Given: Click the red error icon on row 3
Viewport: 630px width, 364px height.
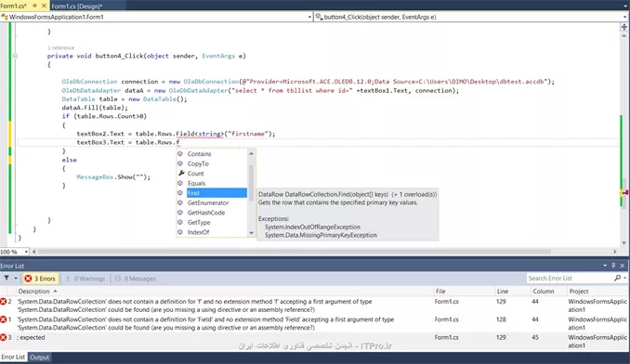Looking at the screenshot, I should 4,337.
